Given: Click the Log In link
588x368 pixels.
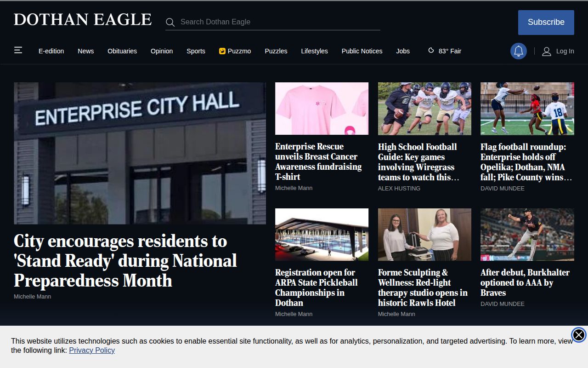Looking at the screenshot, I should (x=565, y=51).
